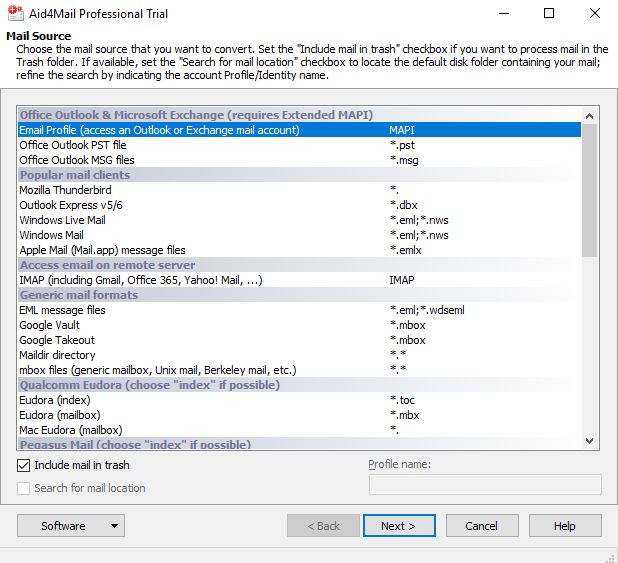Select Eudora (mailbox) *.mbx source

pos(299,415)
